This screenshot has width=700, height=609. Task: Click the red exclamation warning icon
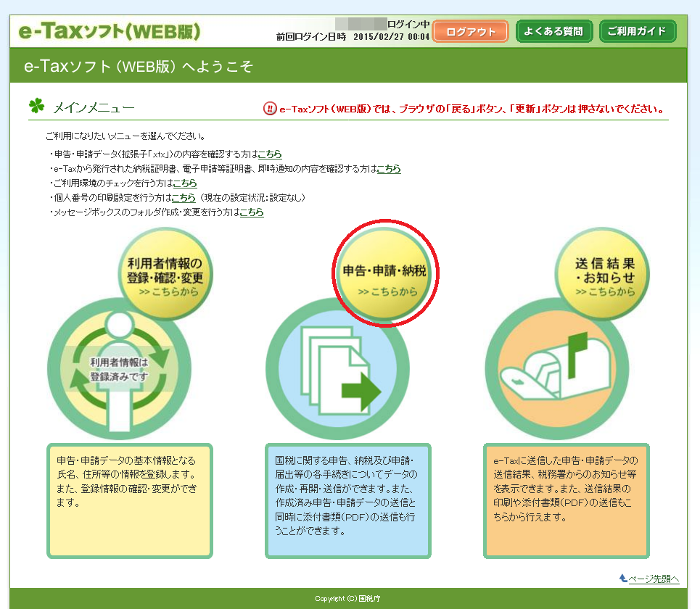tap(269, 109)
